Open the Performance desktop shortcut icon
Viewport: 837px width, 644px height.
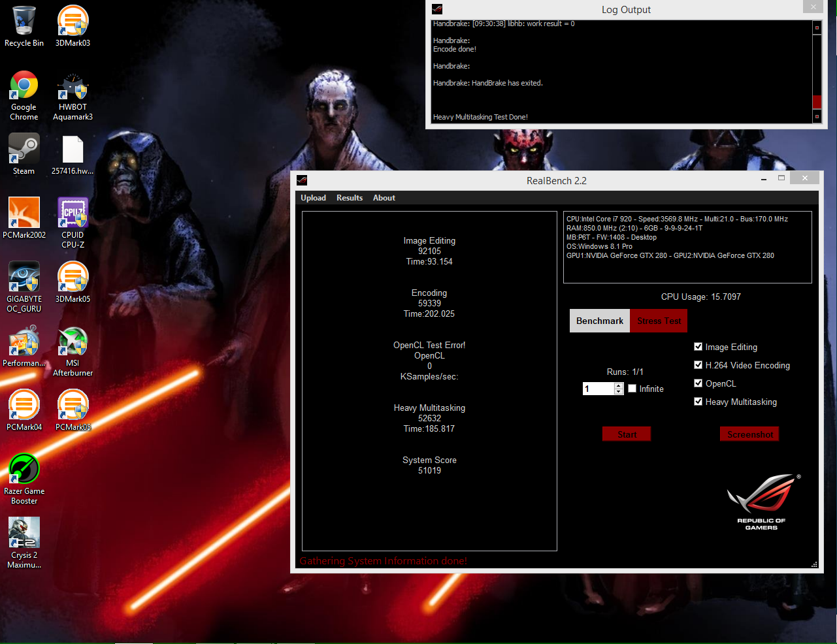(24, 346)
